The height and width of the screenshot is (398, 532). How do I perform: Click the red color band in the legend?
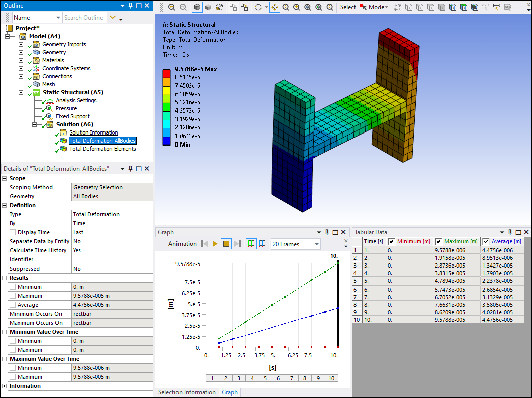[167, 73]
